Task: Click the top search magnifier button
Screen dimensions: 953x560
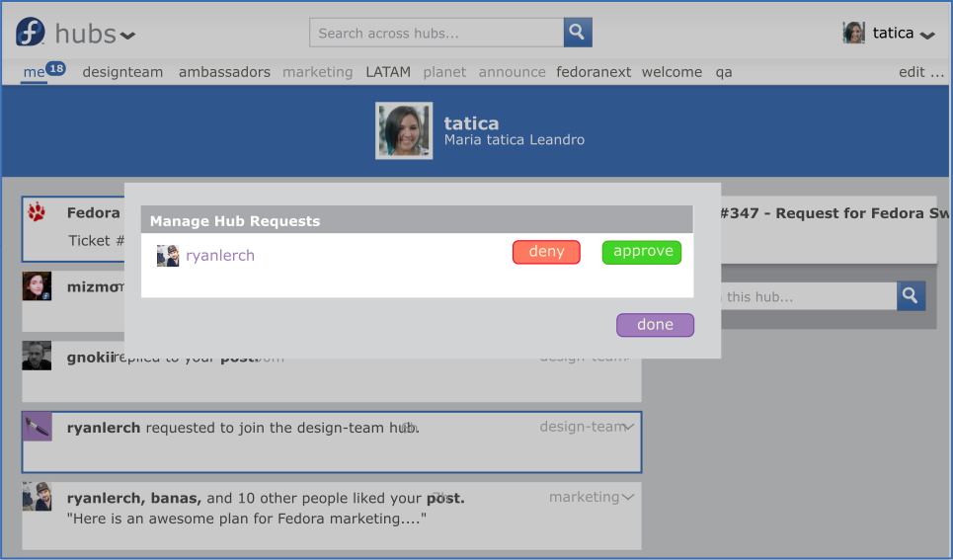Action: click(578, 33)
